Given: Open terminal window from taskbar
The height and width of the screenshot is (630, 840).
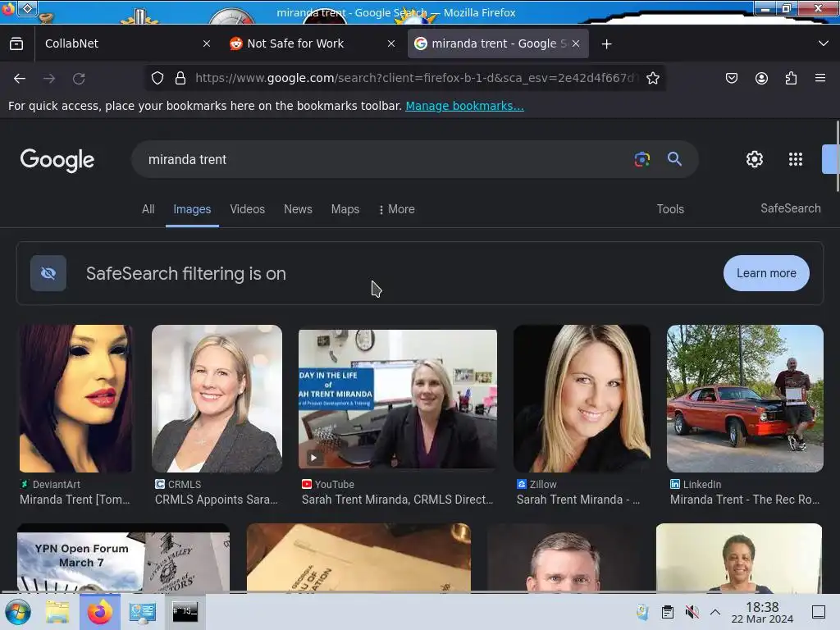Looking at the screenshot, I should 185,612.
